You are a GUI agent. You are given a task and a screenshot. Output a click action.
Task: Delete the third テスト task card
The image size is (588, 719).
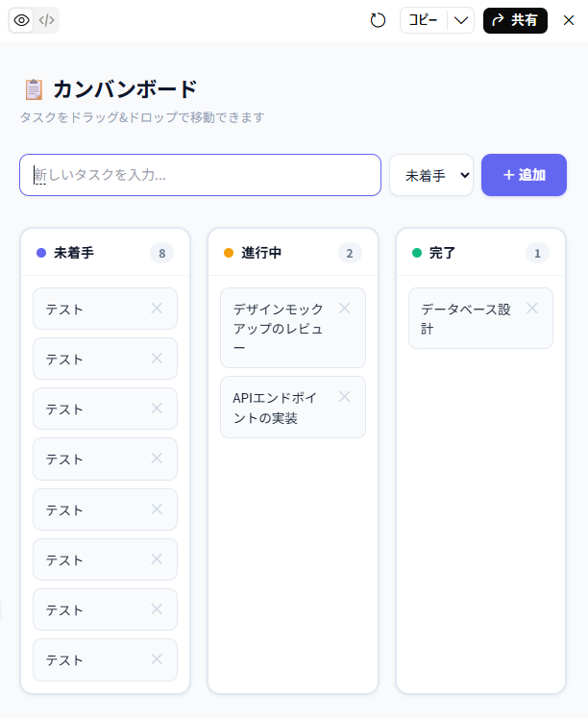click(157, 409)
